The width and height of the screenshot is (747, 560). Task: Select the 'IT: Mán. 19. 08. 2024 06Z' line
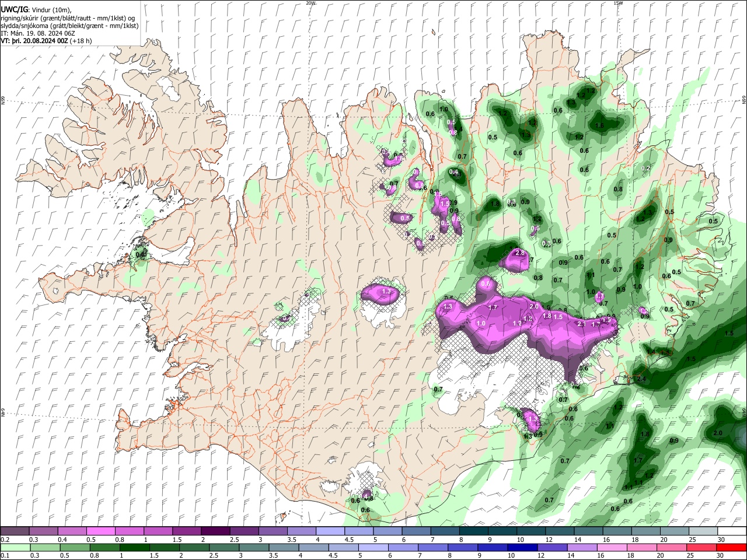tap(39, 33)
